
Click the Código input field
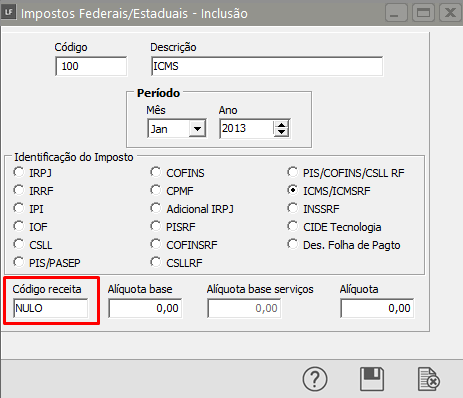coord(91,66)
